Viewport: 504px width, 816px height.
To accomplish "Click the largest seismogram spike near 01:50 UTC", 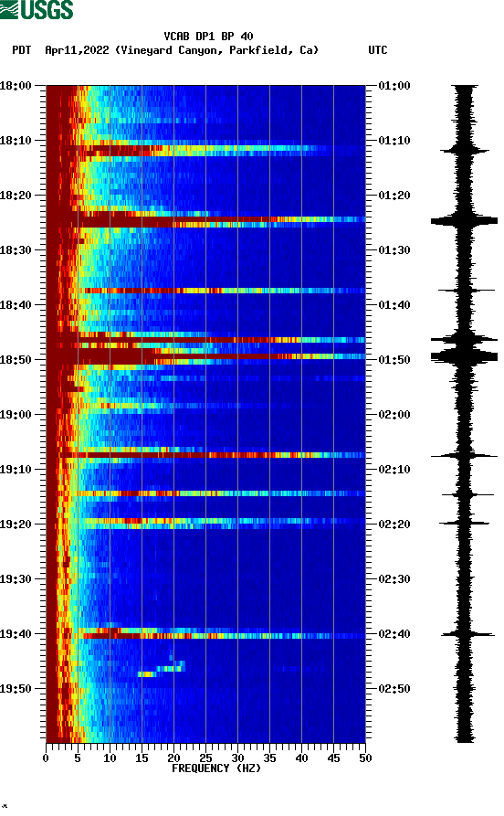I will pos(464,356).
